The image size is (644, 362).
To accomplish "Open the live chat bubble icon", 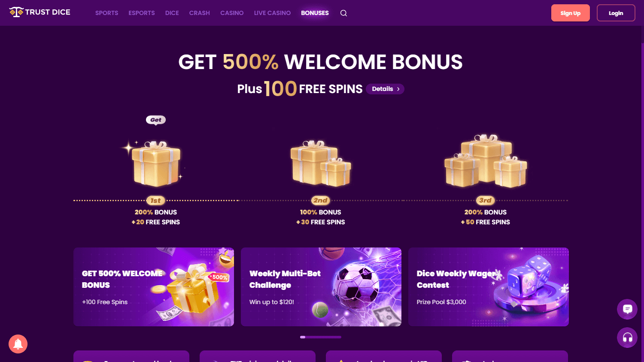I will [x=627, y=309].
